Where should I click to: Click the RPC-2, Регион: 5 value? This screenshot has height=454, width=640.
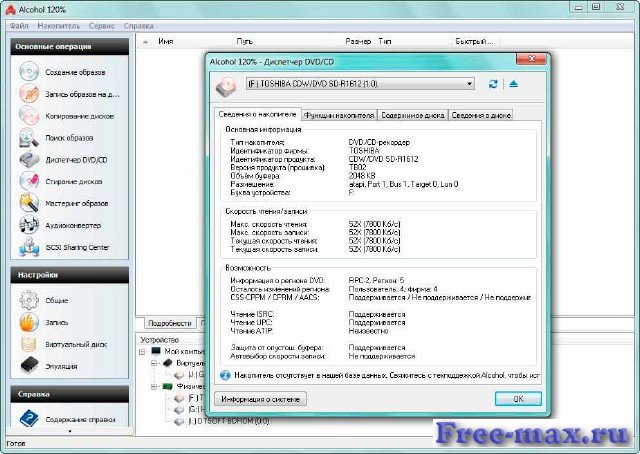376,280
